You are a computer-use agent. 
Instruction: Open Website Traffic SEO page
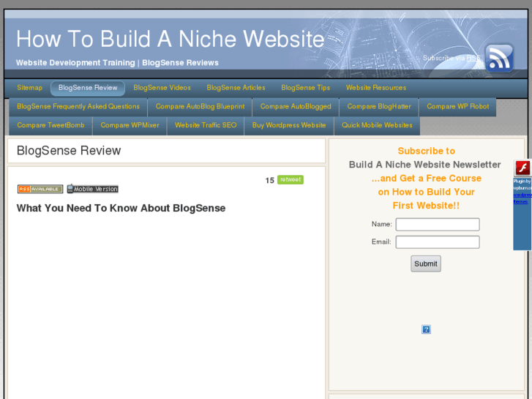click(x=206, y=125)
